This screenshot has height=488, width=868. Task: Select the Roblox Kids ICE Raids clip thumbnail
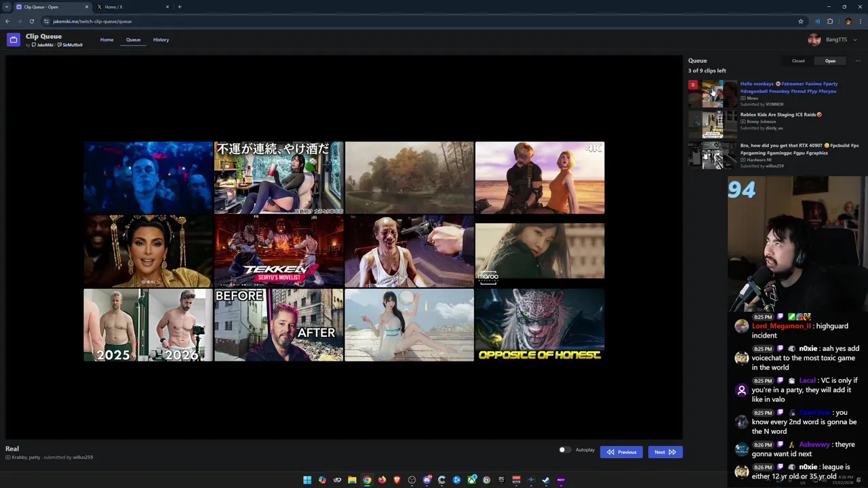(713, 124)
